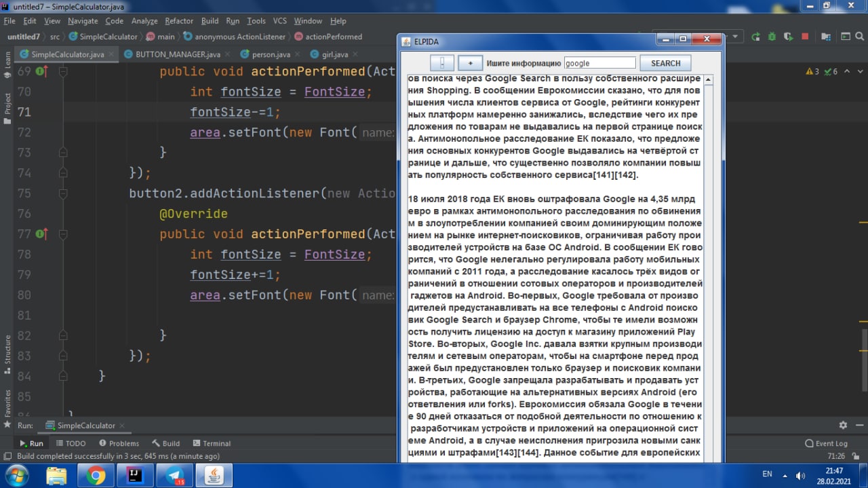Open File Explorer from the taskbar
This screenshot has width=868, height=488.
click(x=56, y=475)
